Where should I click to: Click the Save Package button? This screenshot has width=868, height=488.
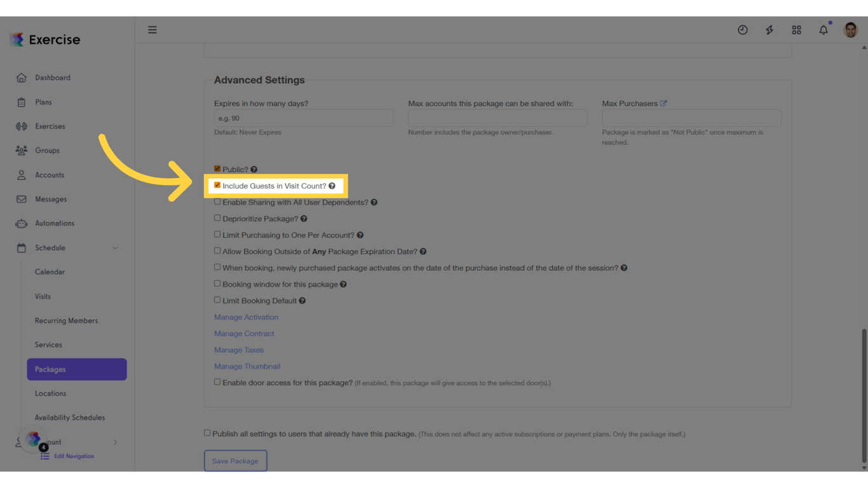click(235, 461)
